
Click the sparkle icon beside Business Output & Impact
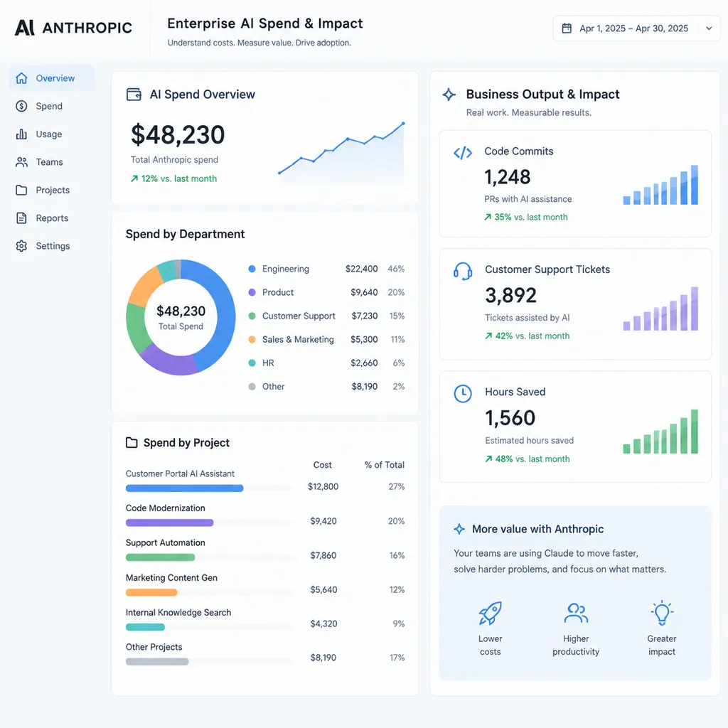click(449, 95)
